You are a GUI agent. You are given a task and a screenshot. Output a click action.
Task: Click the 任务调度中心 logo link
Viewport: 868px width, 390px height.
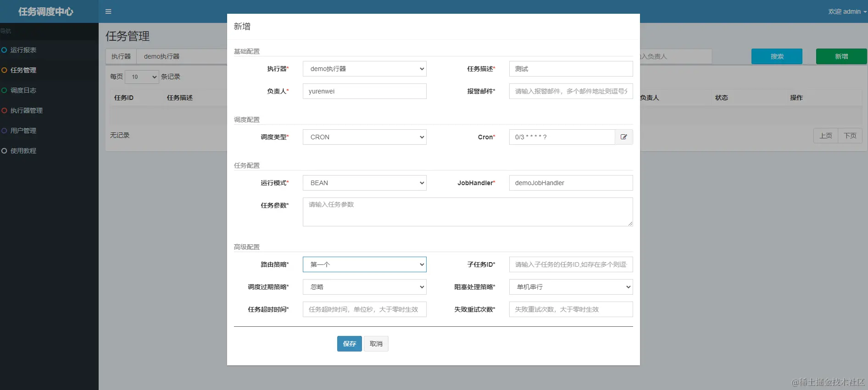click(x=46, y=11)
